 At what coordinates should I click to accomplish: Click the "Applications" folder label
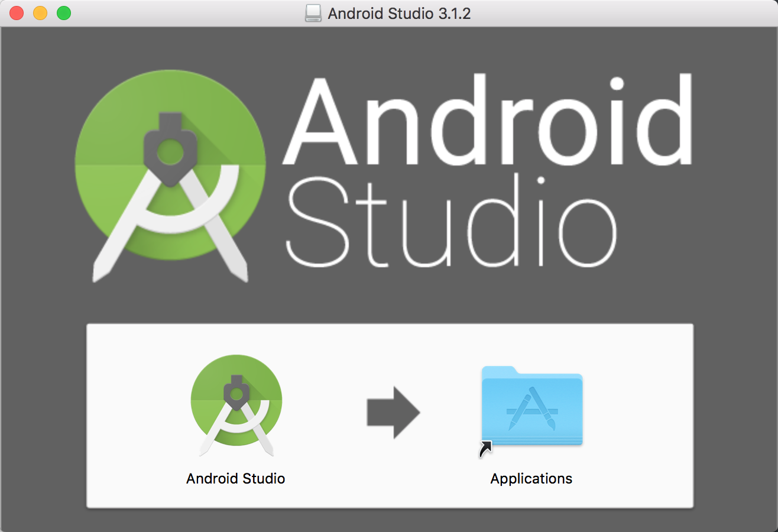tap(531, 478)
